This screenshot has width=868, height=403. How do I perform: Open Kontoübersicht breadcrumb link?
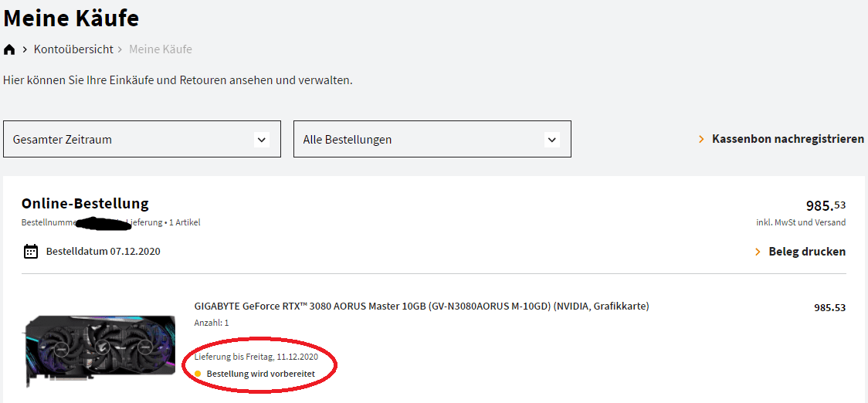click(73, 49)
